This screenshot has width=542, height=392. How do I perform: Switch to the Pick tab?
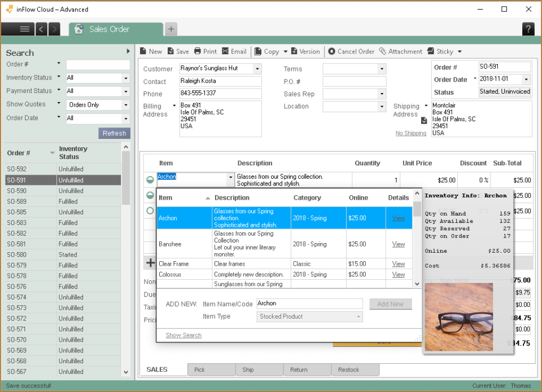point(199,370)
